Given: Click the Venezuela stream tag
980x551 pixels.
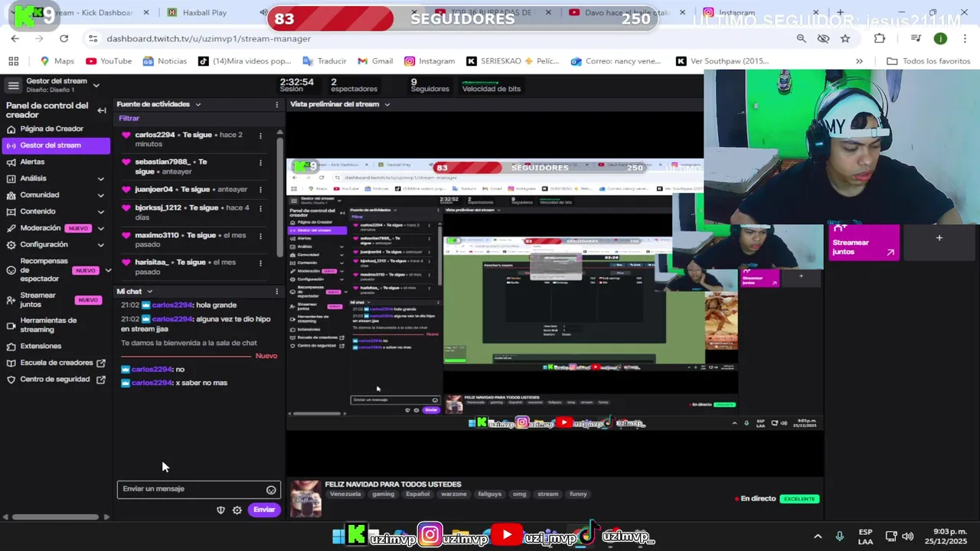Looking at the screenshot, I should 345,494.
